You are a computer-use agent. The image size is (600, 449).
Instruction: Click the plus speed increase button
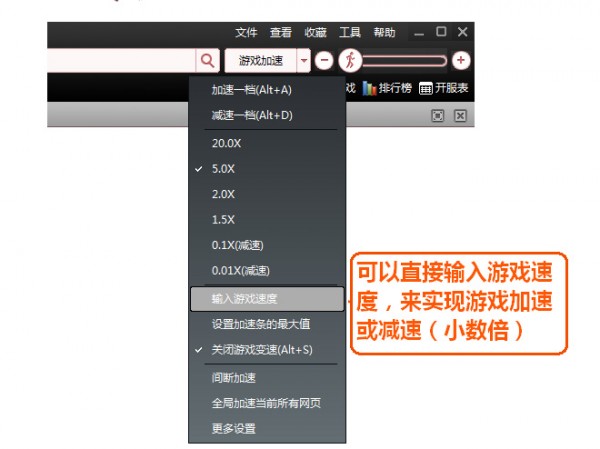click(x=460, y=60)
